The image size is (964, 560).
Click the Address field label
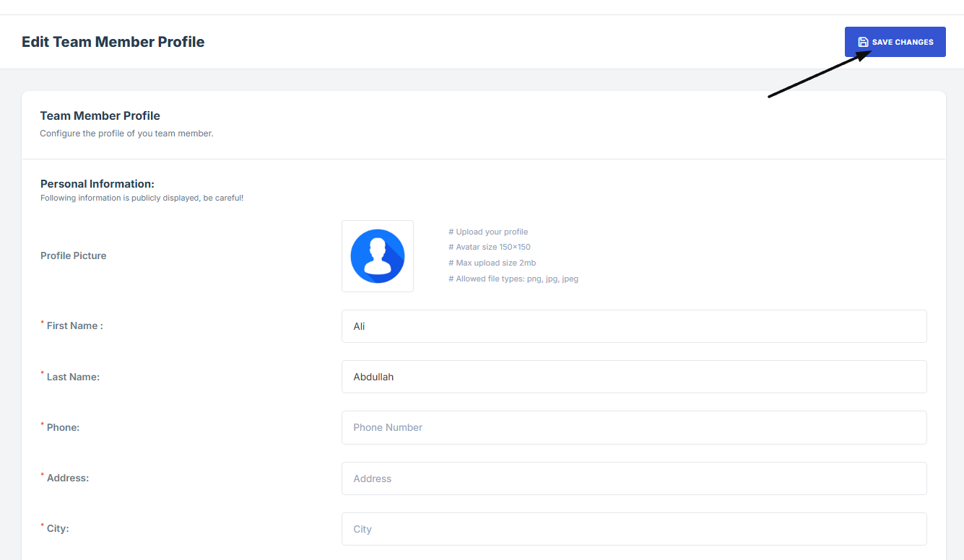point(67,478)
